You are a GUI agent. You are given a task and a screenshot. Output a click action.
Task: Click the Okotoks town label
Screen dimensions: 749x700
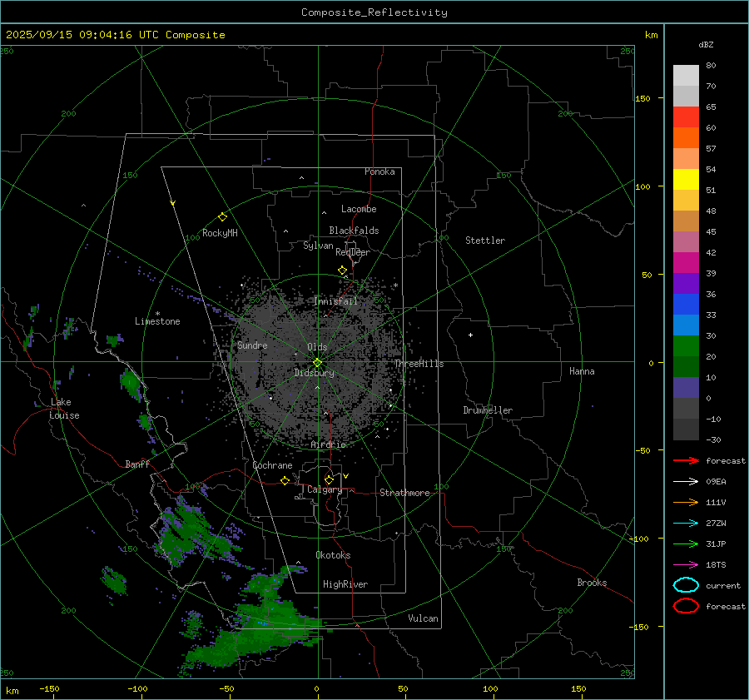point(333,555)
